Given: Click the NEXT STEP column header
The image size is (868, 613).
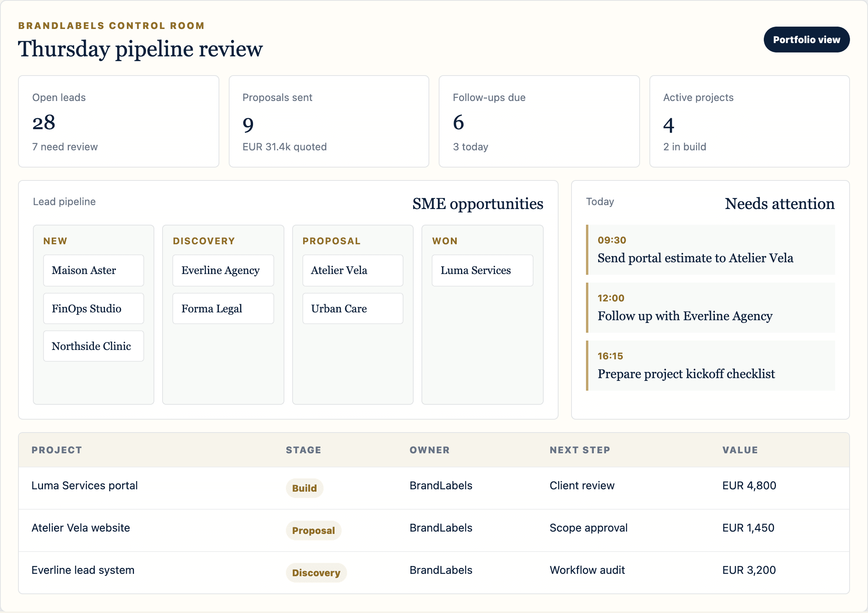Looking at the screenshot, I should [x=580, y=450].
